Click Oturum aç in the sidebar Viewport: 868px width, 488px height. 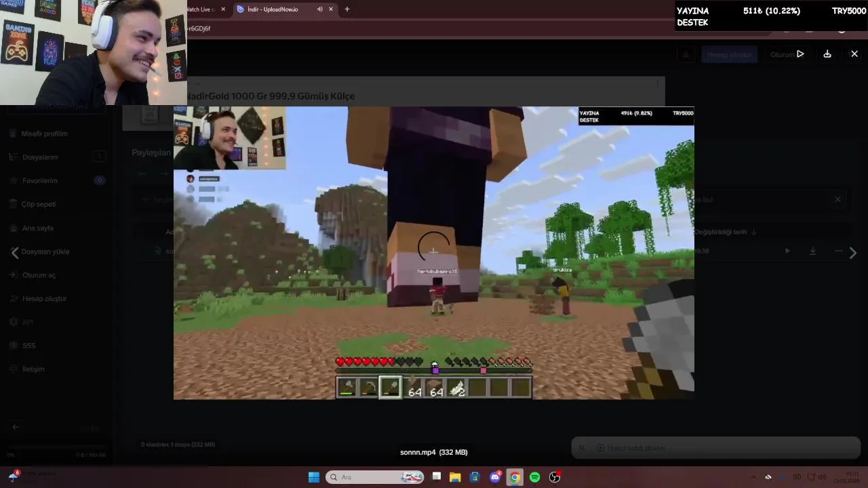pos(39,275)
